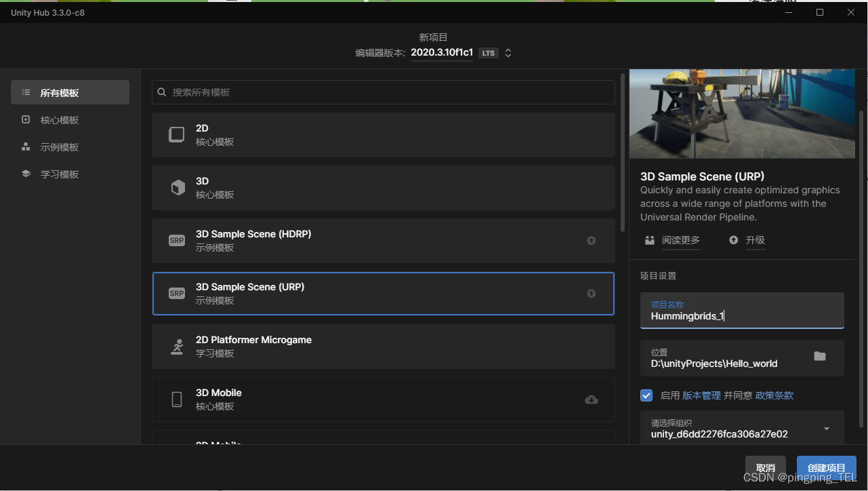Click editor version 2020.3.10f1c1

coord(442,53)
